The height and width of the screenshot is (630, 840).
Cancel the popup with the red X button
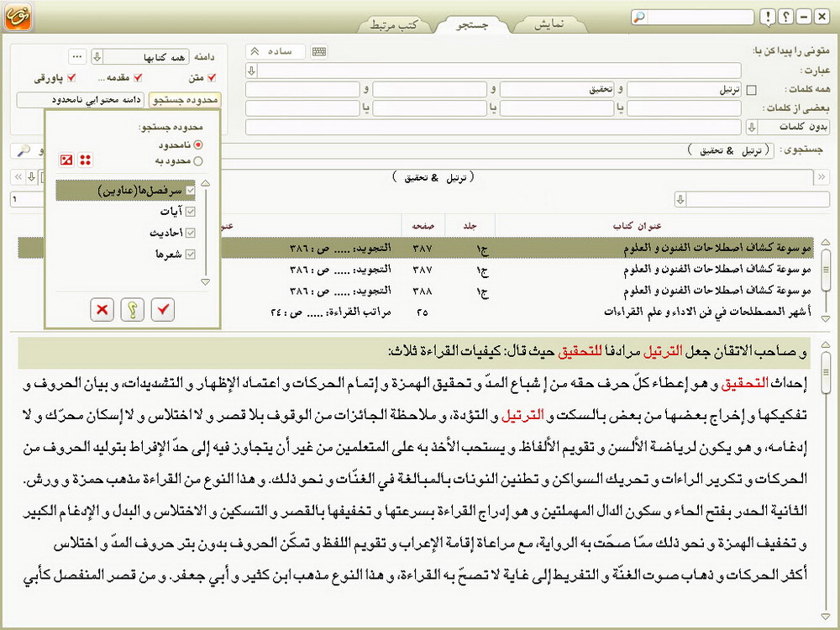[102, 310]
